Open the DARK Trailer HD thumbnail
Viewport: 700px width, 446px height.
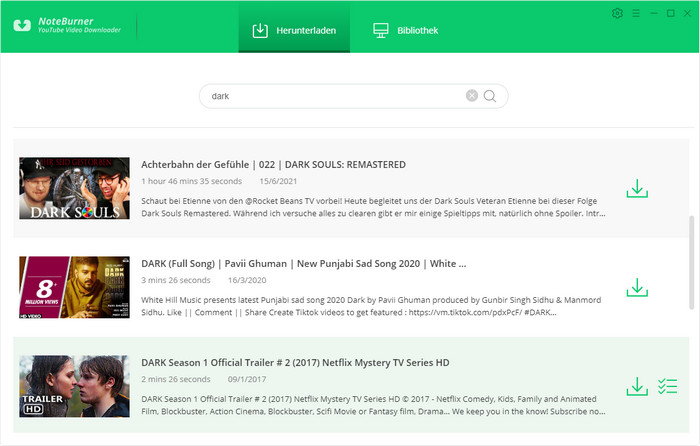[x=75, y=386]
